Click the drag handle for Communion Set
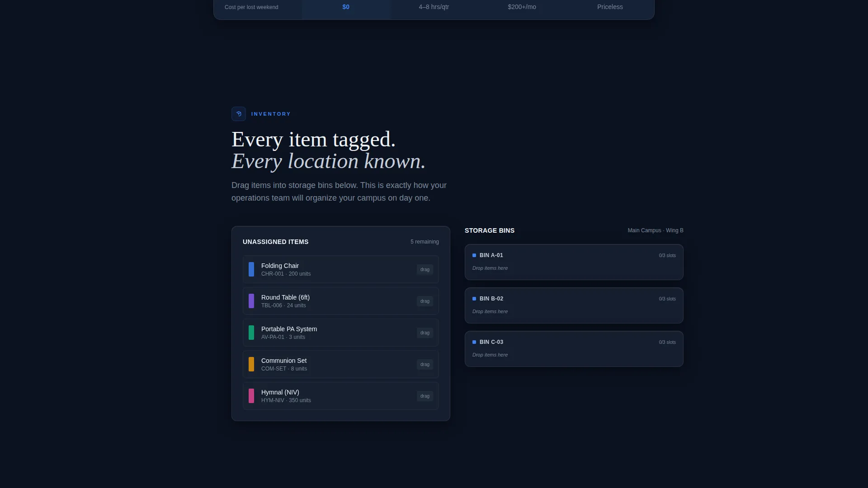 point(425,365)
